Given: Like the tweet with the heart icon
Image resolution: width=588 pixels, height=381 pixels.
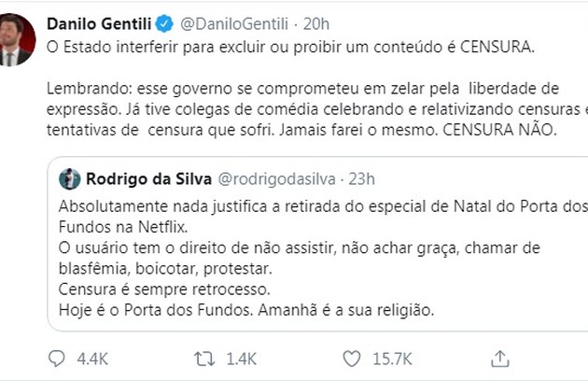Looking at the screenshot, I should pyautogui.click(x=352, y=359).
